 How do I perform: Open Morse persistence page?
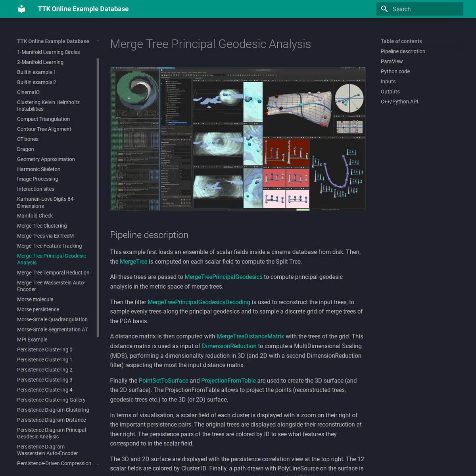[38, 309]
